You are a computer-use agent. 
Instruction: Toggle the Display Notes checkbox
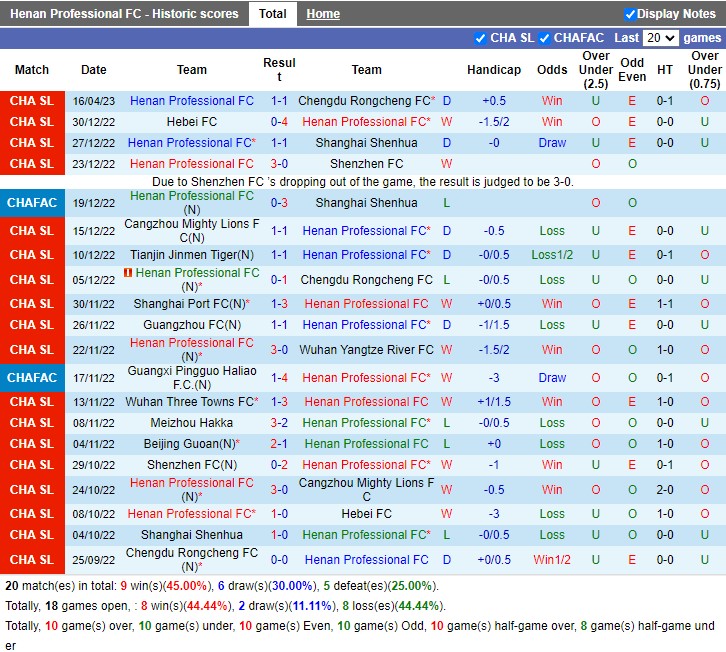[x=630, y=14]
